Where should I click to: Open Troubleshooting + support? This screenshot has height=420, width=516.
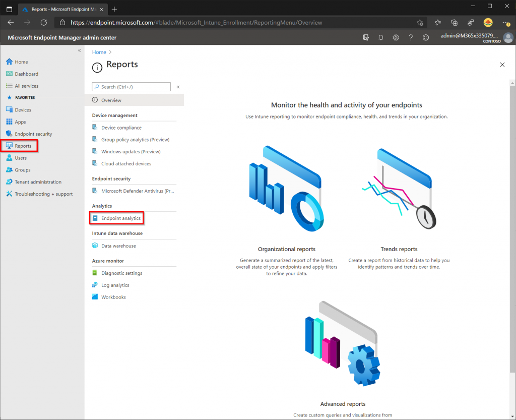39,194
